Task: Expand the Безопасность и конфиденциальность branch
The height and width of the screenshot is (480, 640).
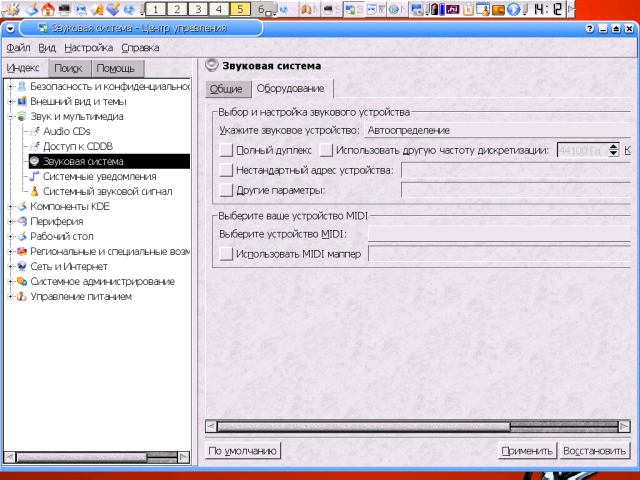Action: click(10, 86)
